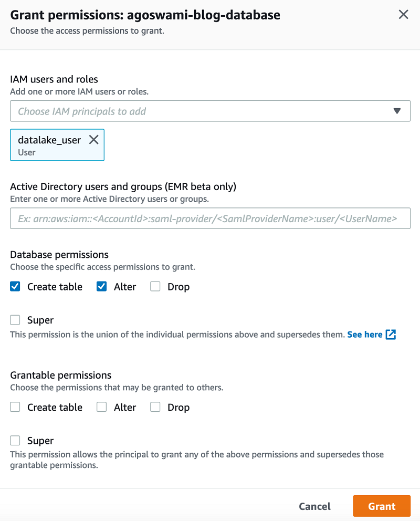Click the Create table label under Grantable permissions
This screenshot has width=420, height=521.
pyautogui.click(x=55, y=408)
